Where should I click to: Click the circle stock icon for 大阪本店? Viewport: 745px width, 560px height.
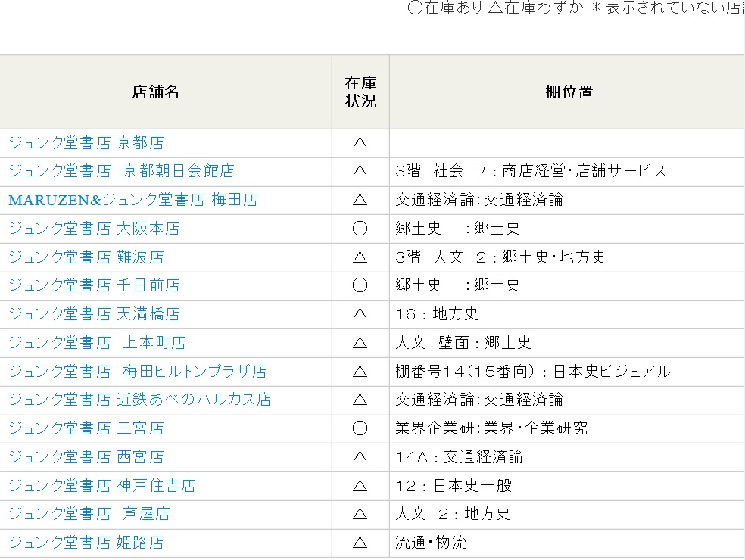360,228
